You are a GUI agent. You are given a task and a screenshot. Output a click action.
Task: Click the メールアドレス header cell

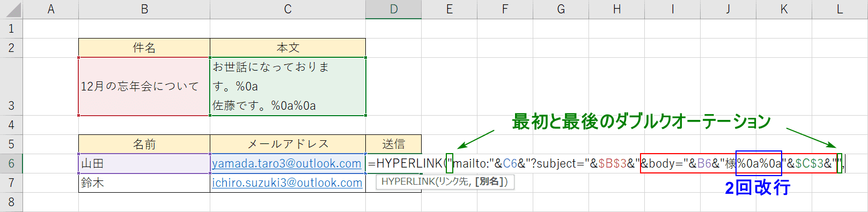point(288,144)
